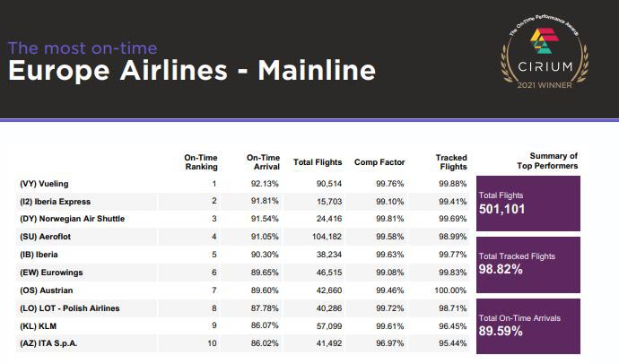Click the Comp Factor column header

[x=379, y=162]
